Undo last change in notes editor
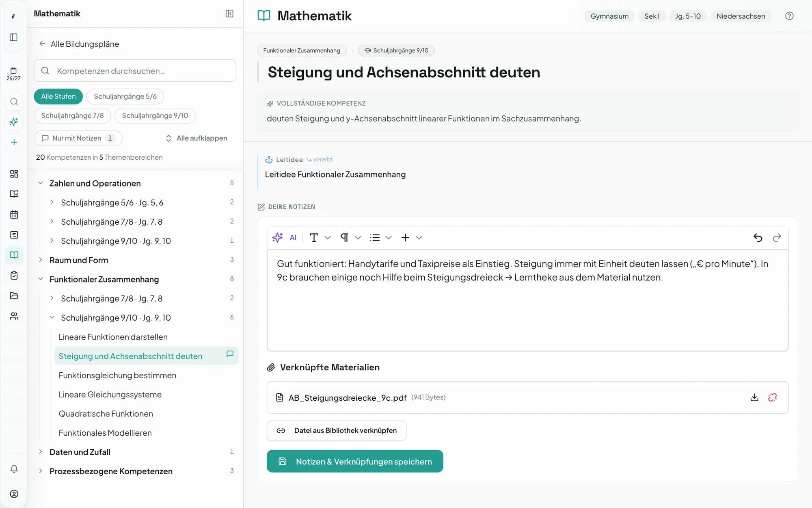Viewport: 812px width, 508px height. (x=758, y=237)
